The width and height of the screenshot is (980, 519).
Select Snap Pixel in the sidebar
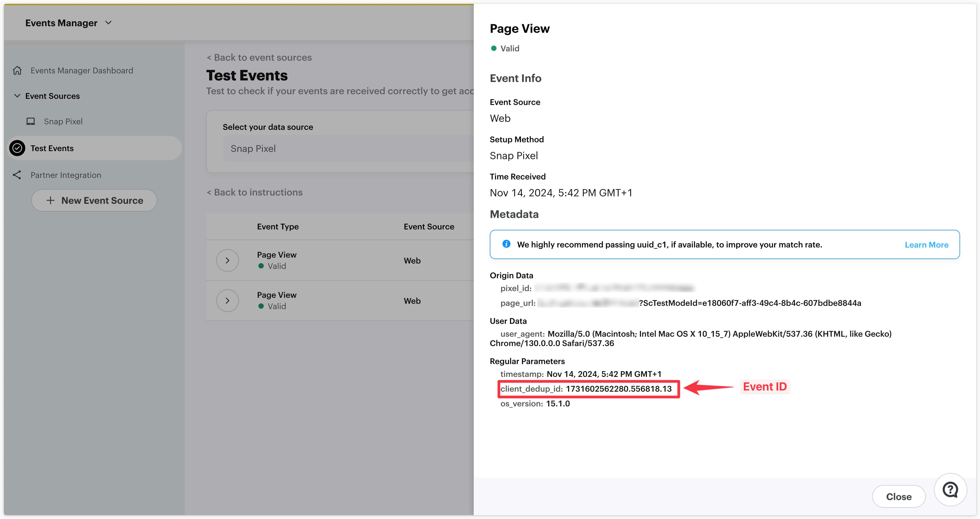[x=63, y=121]
